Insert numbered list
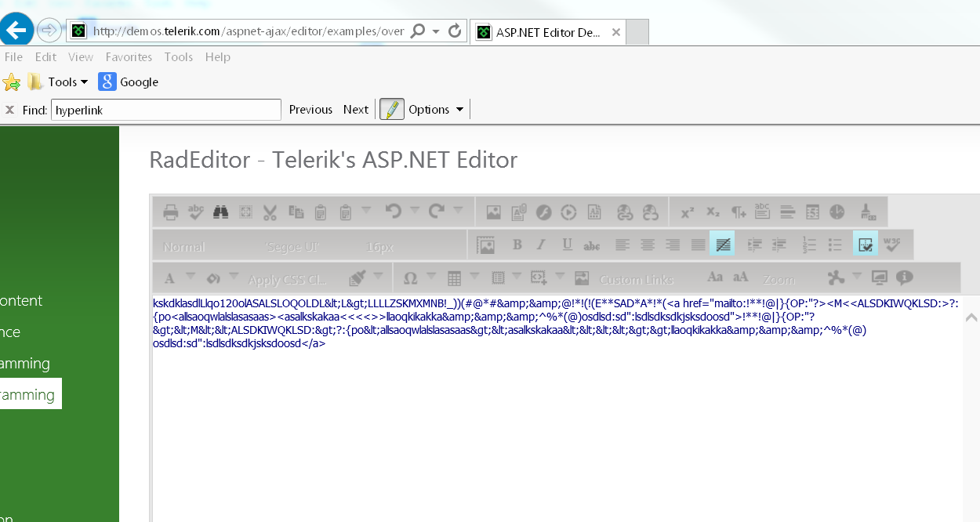Screen dimensions: 980x522 click(811, 245)
